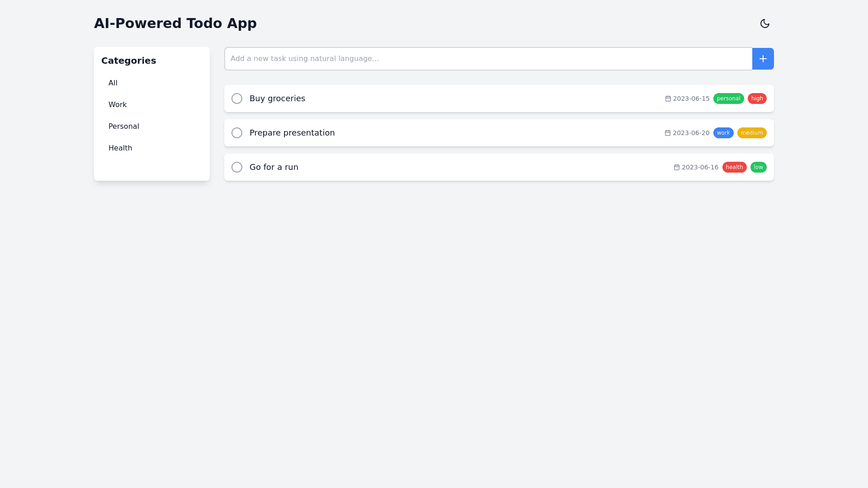Focus the new task input field

[488, 59]
